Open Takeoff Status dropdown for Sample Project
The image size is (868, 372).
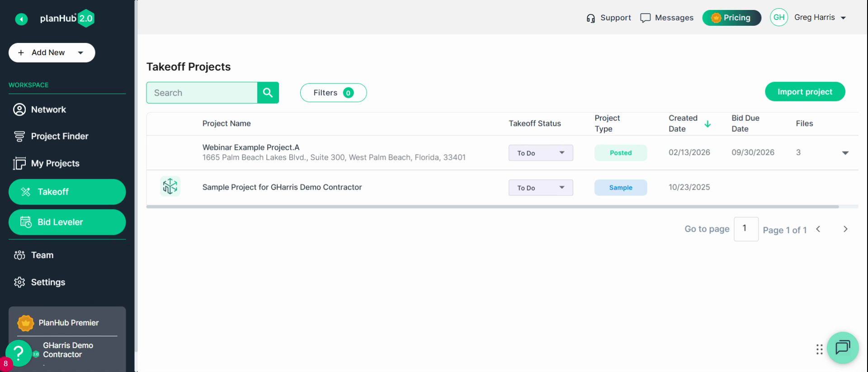pos(541,188)
